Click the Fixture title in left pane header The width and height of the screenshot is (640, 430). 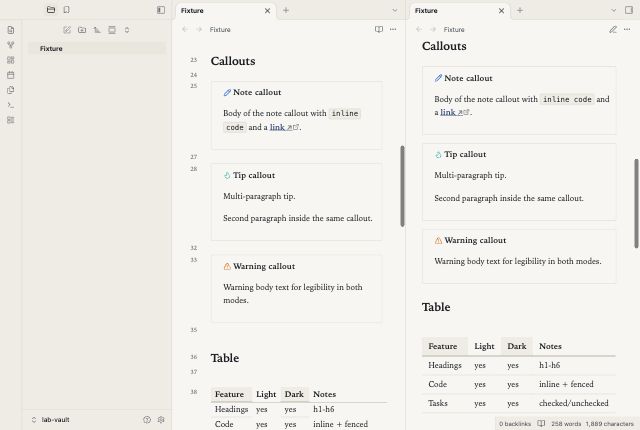tap(220, 29)
